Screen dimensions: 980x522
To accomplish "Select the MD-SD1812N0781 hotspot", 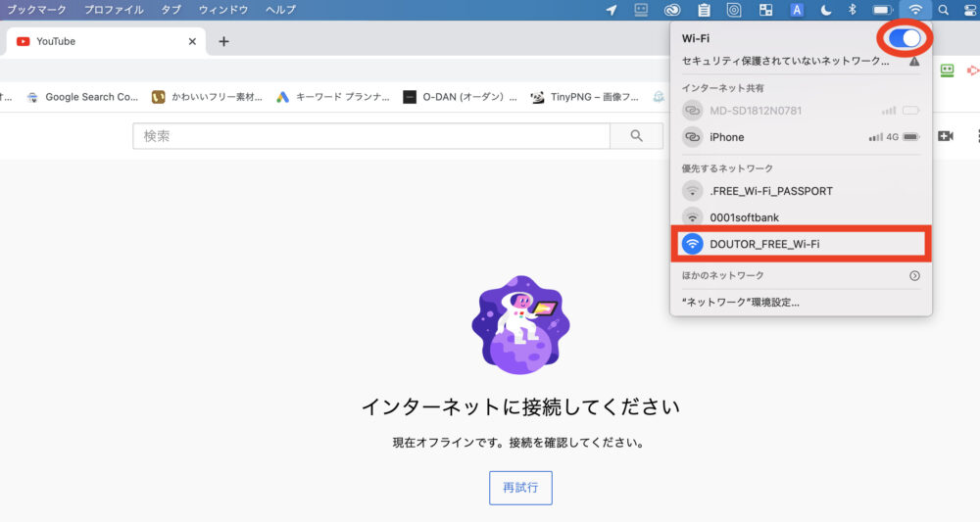I will 801,111.
